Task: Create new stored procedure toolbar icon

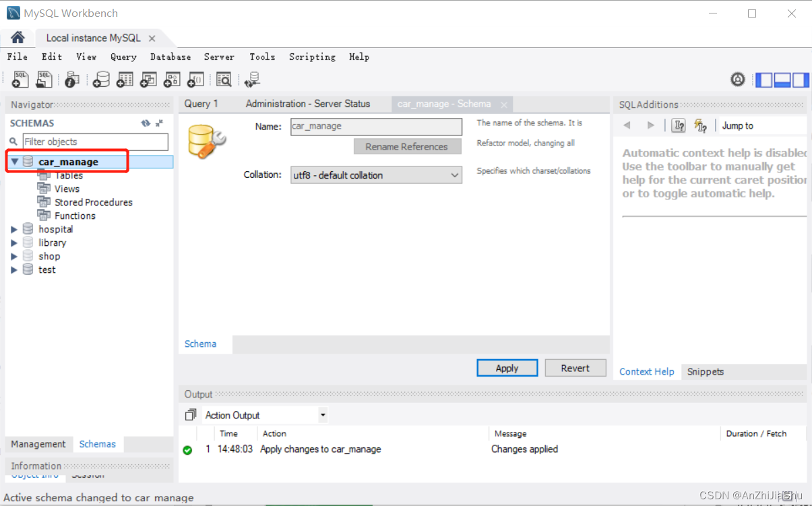Action: pyautogui.click(x=172, y=80)
